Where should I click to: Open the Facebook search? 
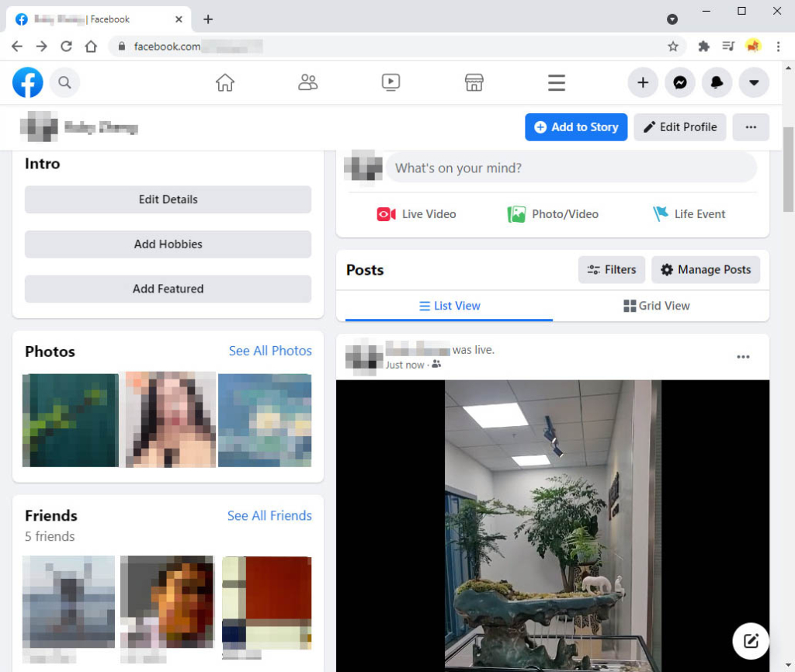[x=64, y=82]
